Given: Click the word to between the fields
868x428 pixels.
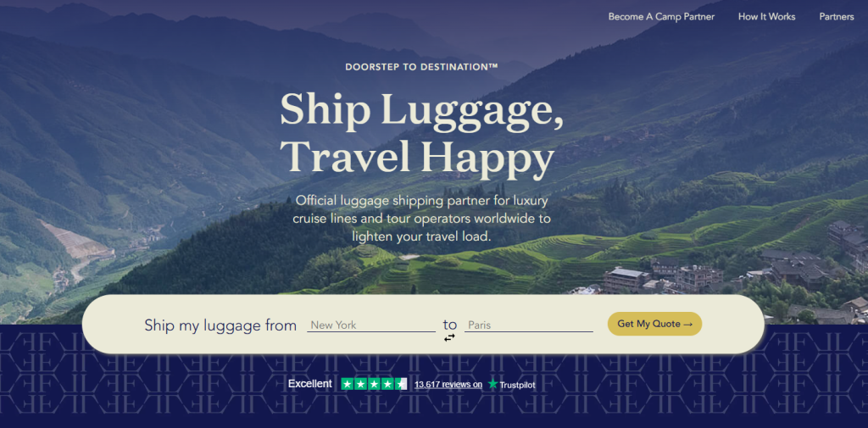Looking at the screenshot, I should 450,325.
